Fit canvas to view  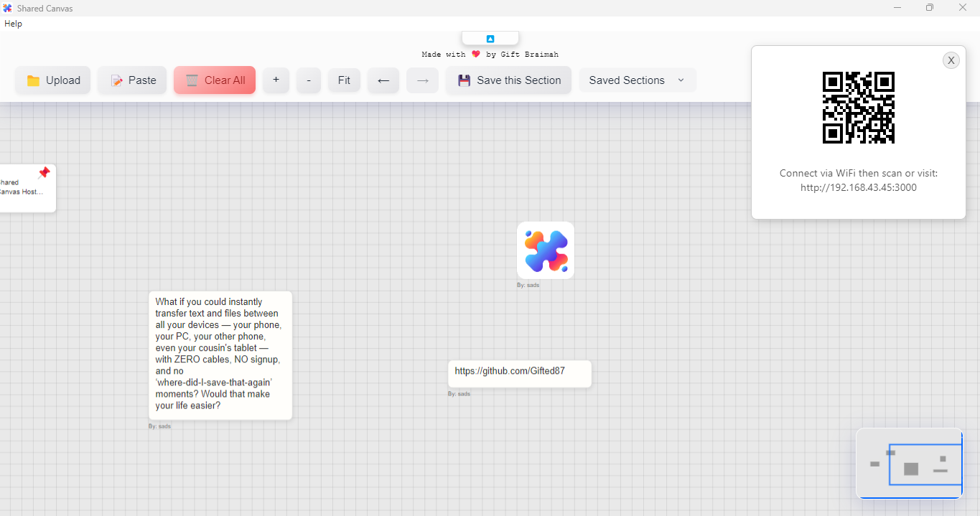345,80
